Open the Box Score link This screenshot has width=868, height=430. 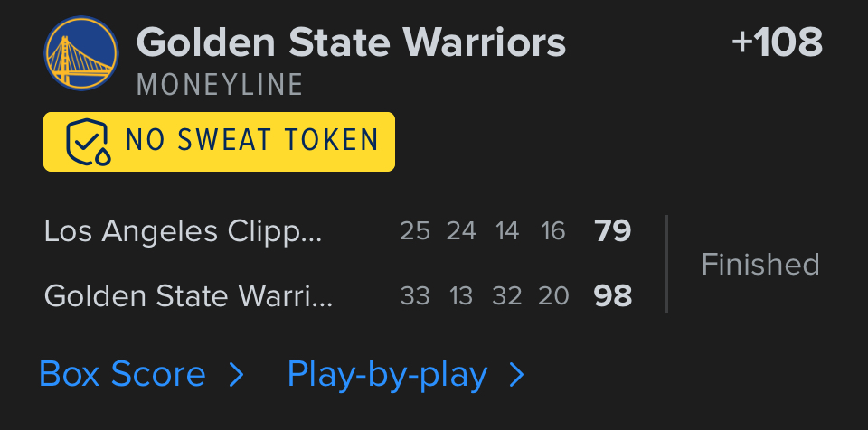[x=122, y=374]
